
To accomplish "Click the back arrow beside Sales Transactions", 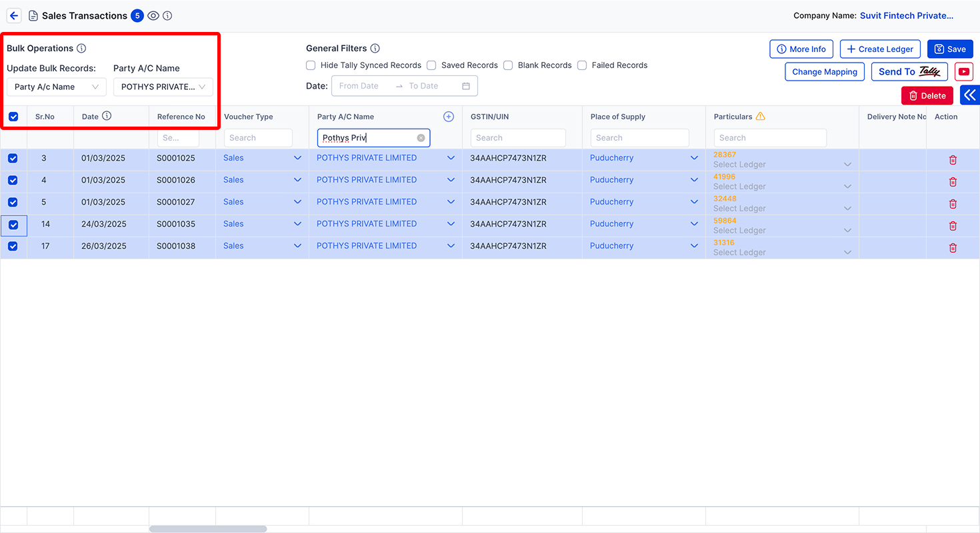I will click(14, 15).
